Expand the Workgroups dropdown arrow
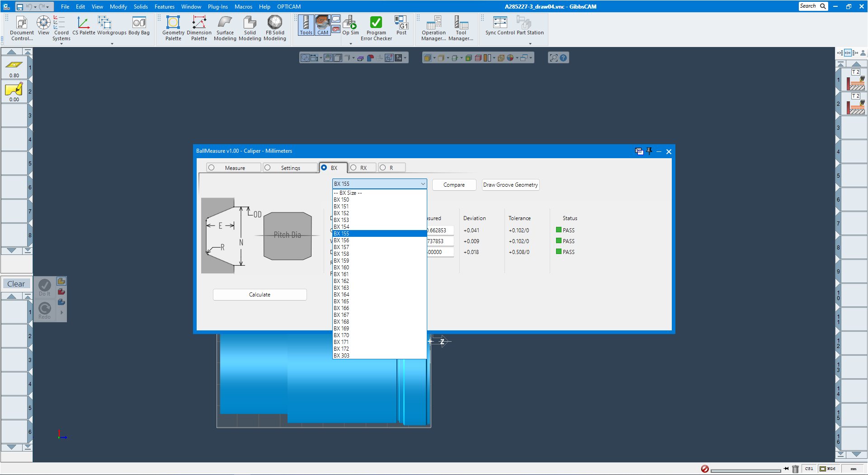This screenshot has width=868, height=475. tap(112, 44)
